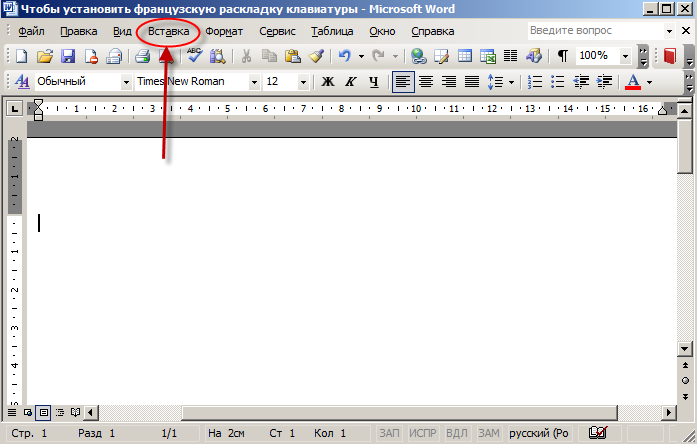Decrease the paragraph indent
Screen dimensions: 697x444
[x=581, y=82]
